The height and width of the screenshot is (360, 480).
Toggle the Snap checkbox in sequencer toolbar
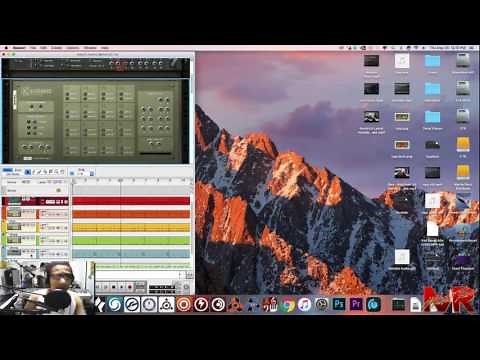tap(72, 173)
